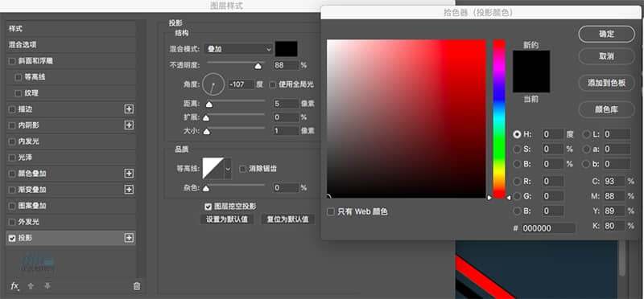Enable the 外发光 checkbox
The image size is (644, 299).
[x=12, y=223]
